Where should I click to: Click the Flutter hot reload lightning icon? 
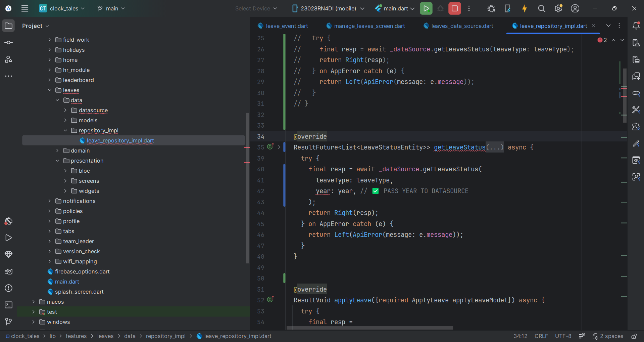(524, 8)
